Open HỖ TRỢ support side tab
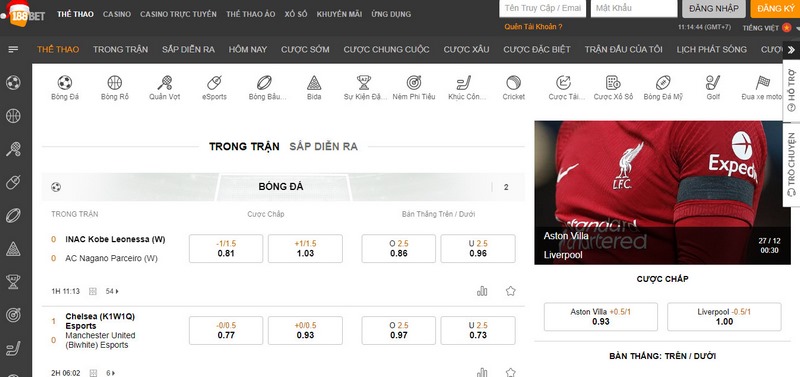Screen dimensions: 800x377 (x=791, y=92)
